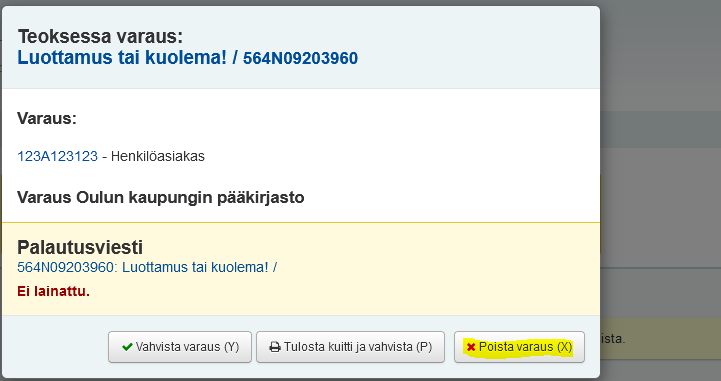Click the green checkmark icon on Vahvista varaus
Viewport: 721px width, 381px height.
click(x=127, y=347)
